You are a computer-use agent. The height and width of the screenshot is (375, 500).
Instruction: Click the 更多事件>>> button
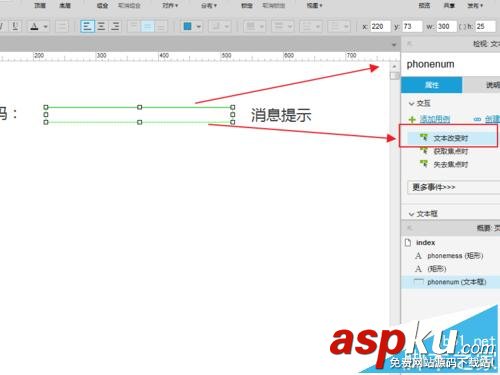(x=454, y=187)
